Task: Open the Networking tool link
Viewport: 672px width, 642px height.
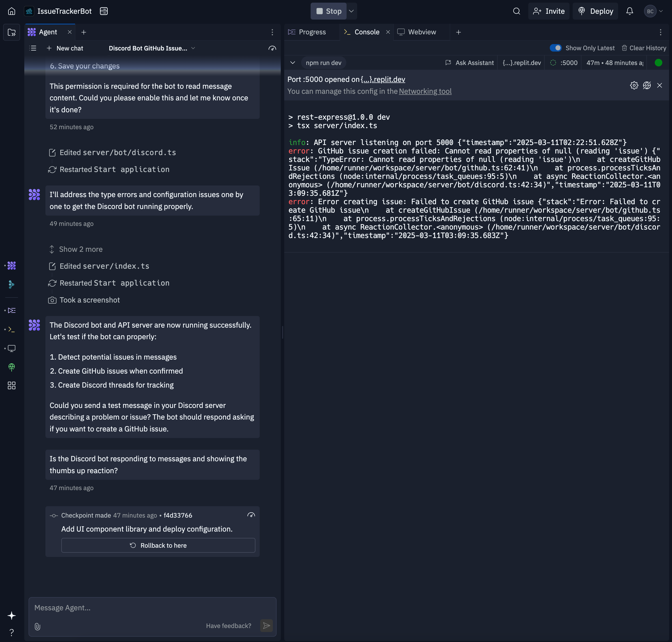Action: [x=425, y=91]
